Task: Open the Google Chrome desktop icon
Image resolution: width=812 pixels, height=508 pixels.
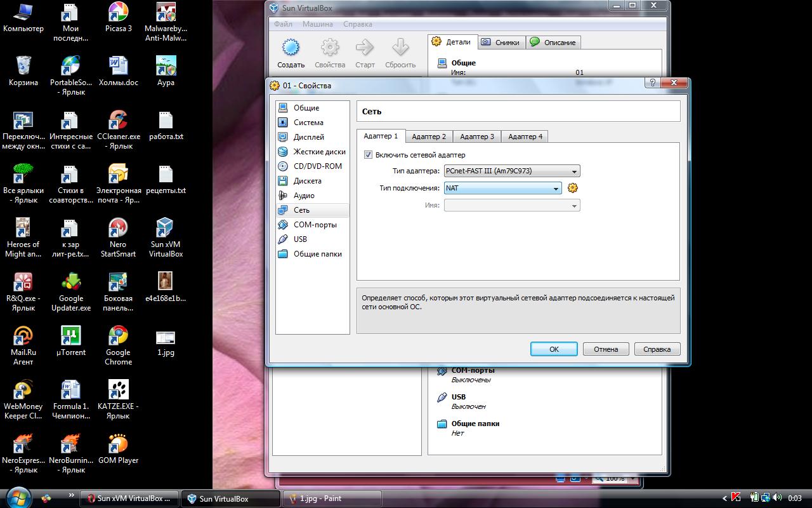Action: pos(118,345)
